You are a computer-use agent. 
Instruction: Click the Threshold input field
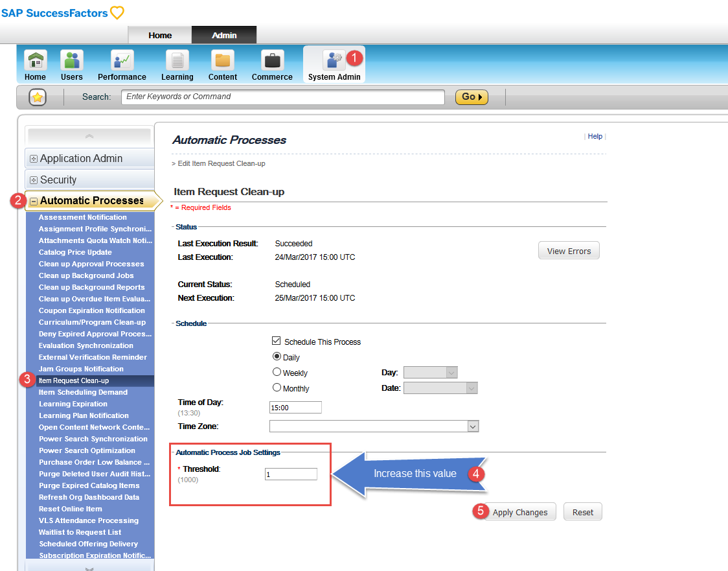tap(291, 474)
